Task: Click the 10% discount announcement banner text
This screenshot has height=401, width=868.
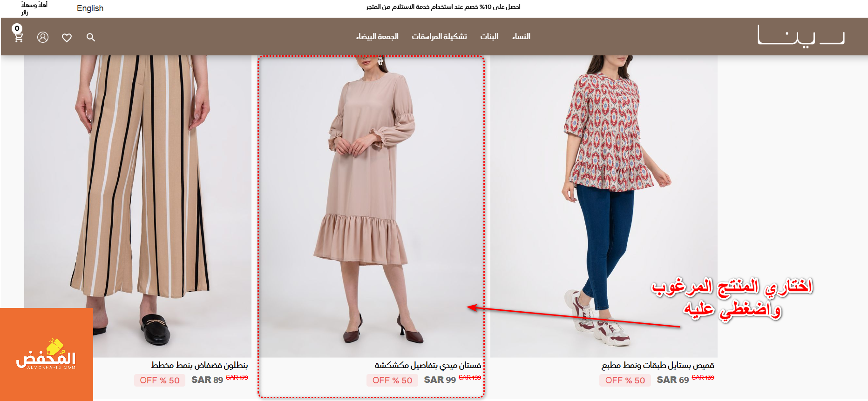Action: click(443, 7)
